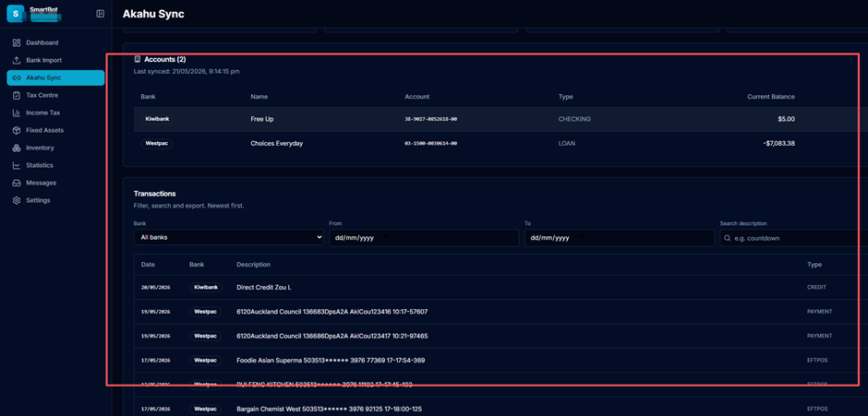Open Tax Centre section
This screenshot has height=416, width=868.
pos(55,95)
